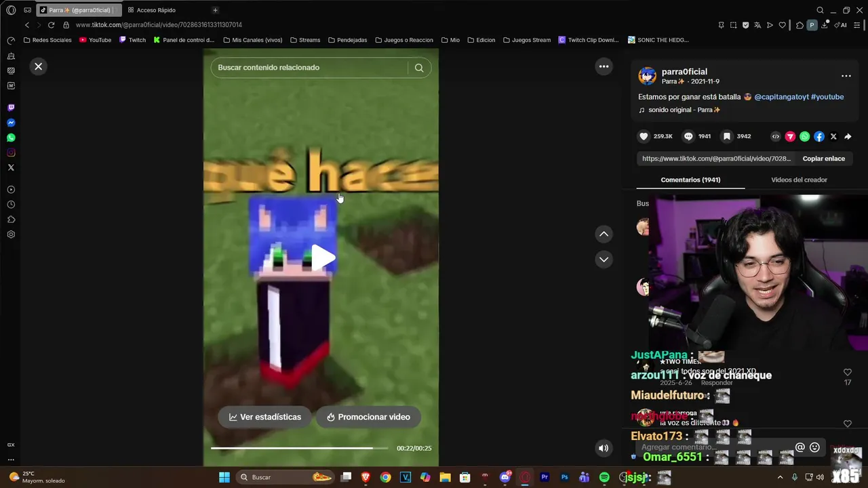Screen dimensions: 868x488
Task: Open the three-dot video options menu
Action: point(604,66)
